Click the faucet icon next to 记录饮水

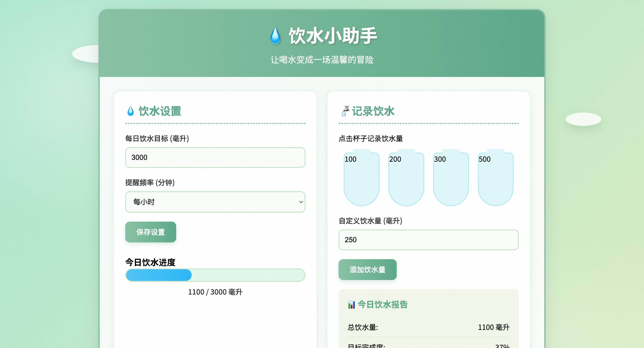pos(345,111)
